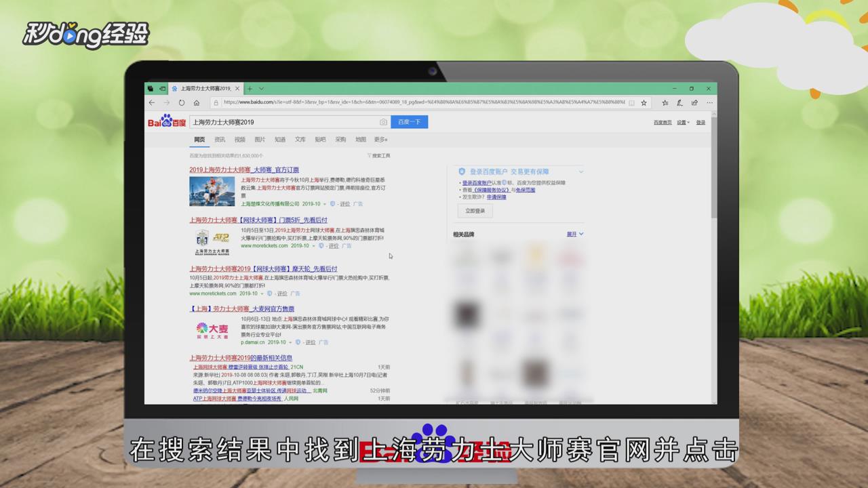Click camera image search icon
The image size is (868, 488).
tap(383, 122)
